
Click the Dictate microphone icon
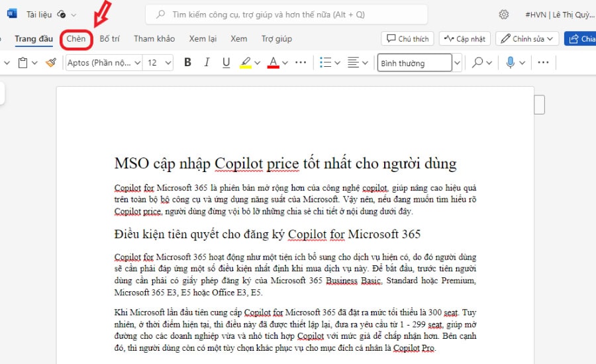[511, 62]
